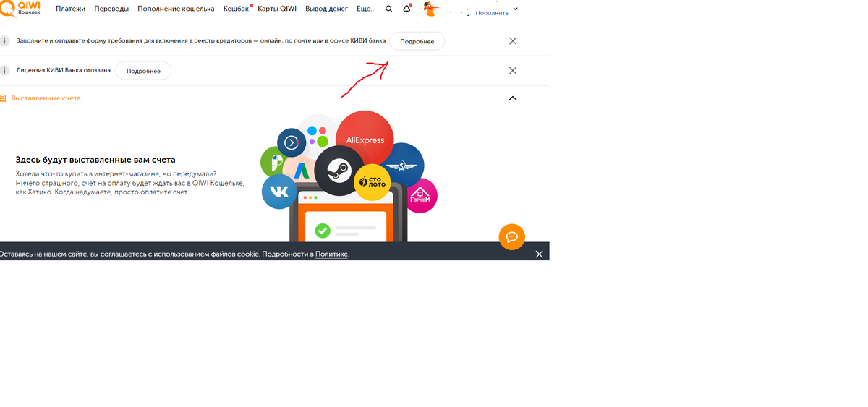
Task: Click the colored dots circle icon
Action: click(317, 134)
